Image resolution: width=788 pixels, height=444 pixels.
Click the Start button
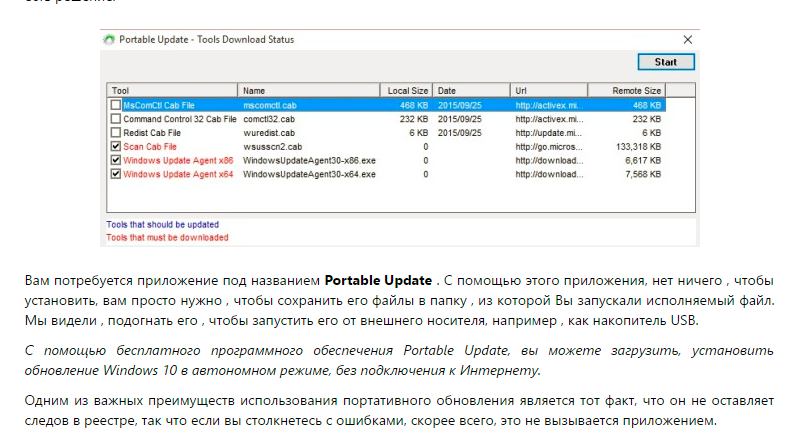[x=666, y=62]
